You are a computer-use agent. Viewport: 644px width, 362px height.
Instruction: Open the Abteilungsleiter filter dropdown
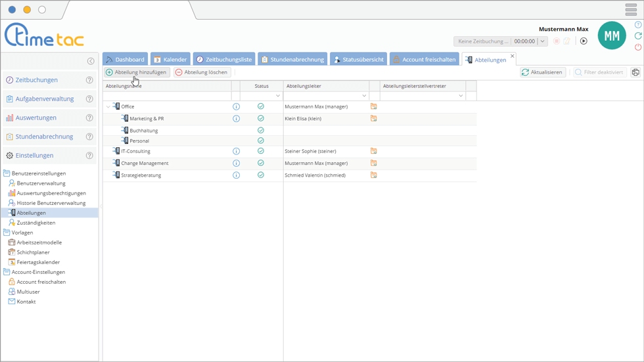(x=364, y=96)
